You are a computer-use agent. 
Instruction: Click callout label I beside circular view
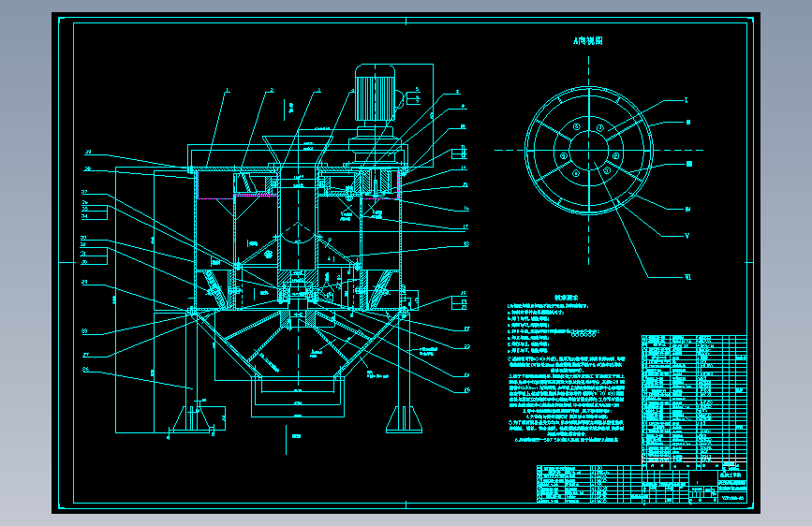[x=687, y=100]
